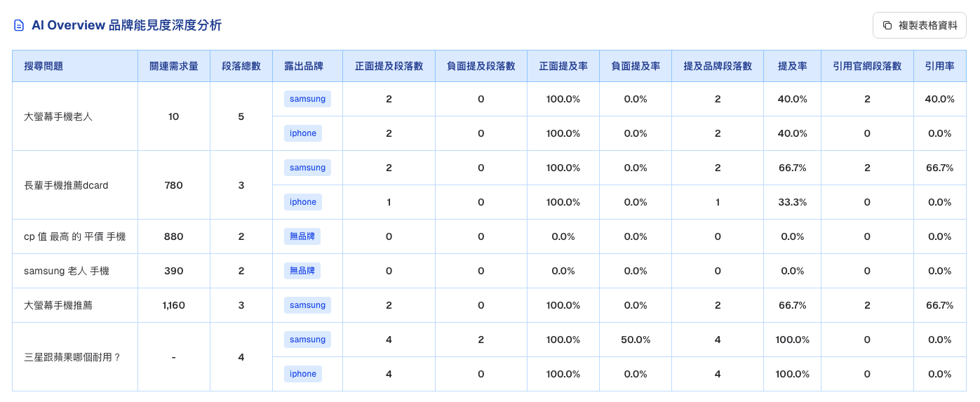Select the 關聯需求量 column header
The height and width of the screenshot is (402, 980).
tap(174, 66)
